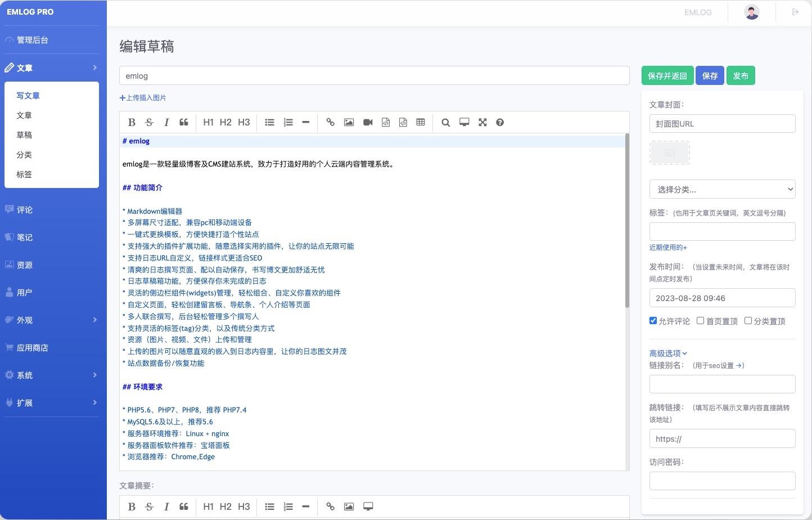
Task: Click 近期使用的+ link
Action: [x=668, y=247]
